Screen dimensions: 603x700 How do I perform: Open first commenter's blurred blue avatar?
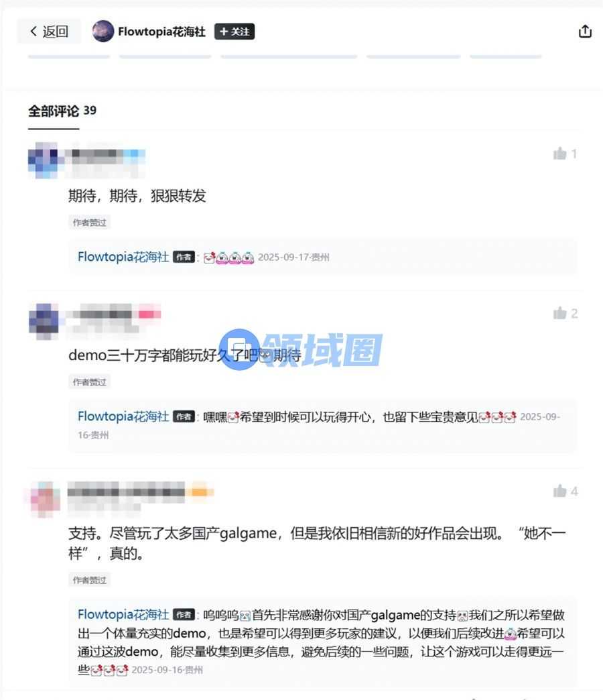coord(44,160)
